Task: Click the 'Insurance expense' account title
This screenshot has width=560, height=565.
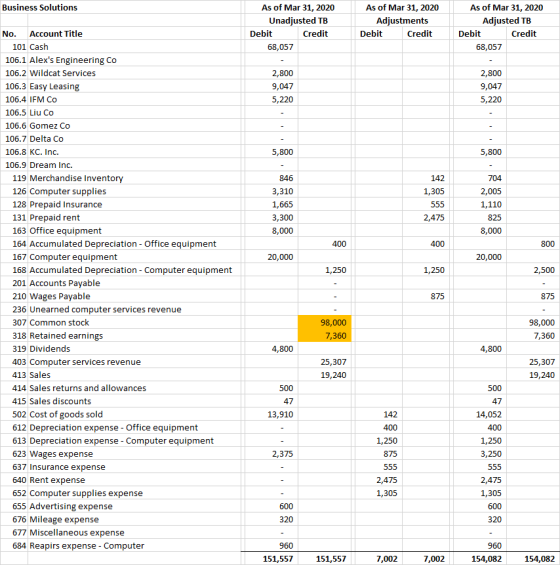Action: point(67,467)
